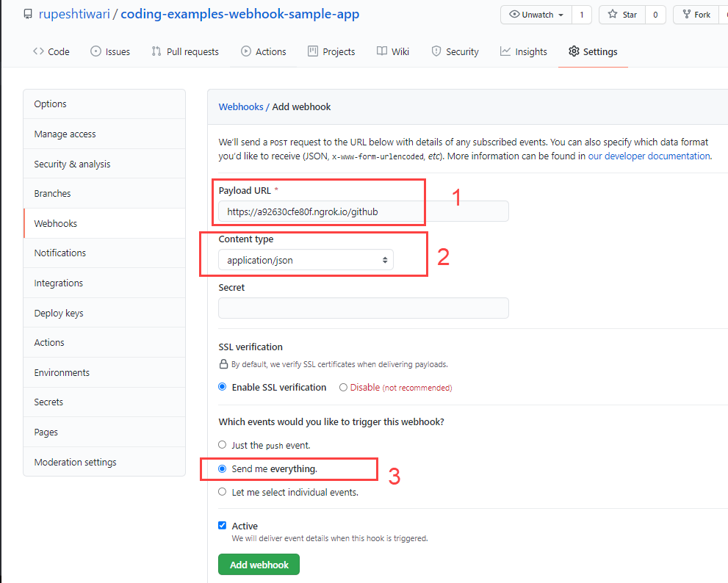This screenshot has width=728, height=583.
Task: Choose Let me select individual events
Action: point(223,492)
